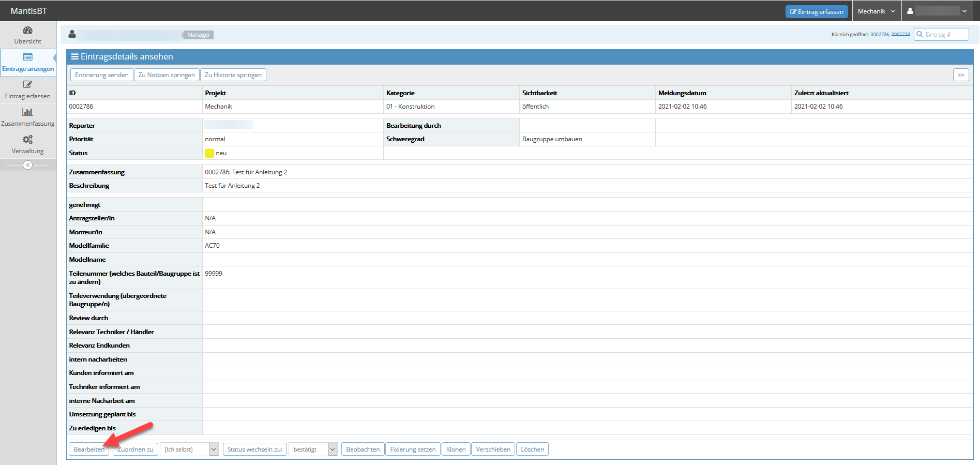Click Eintrag erfassen edit icon in sidebar
980x465 pixels.
point(28,85)
